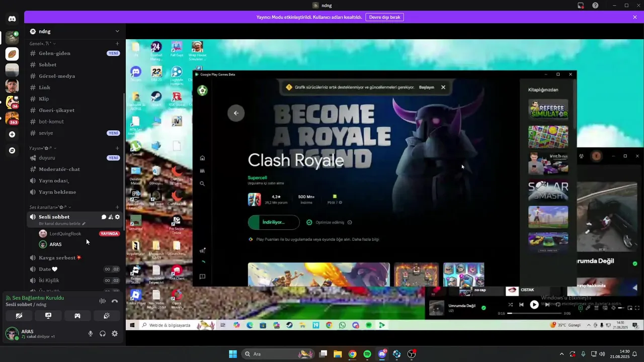Screen dimensions: 644x362
Task: Show hidden icons chevron in Windows tray
Action: 562,354
